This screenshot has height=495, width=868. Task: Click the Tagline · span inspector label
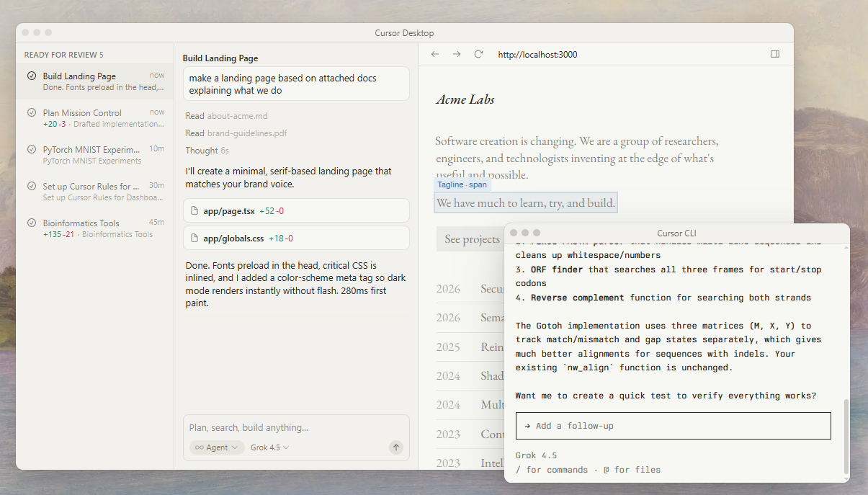[462, 185]
